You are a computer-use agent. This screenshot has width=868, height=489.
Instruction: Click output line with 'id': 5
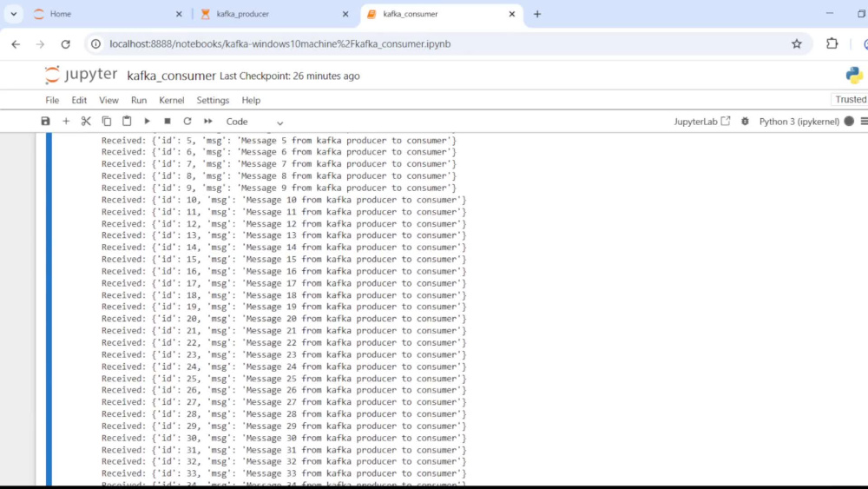tap(279, 140)
